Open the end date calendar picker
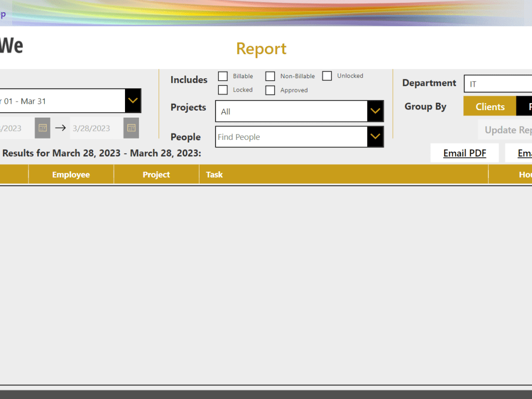Image resolution: width=532 pixels, height=399 pixels. tap(131, 128)
